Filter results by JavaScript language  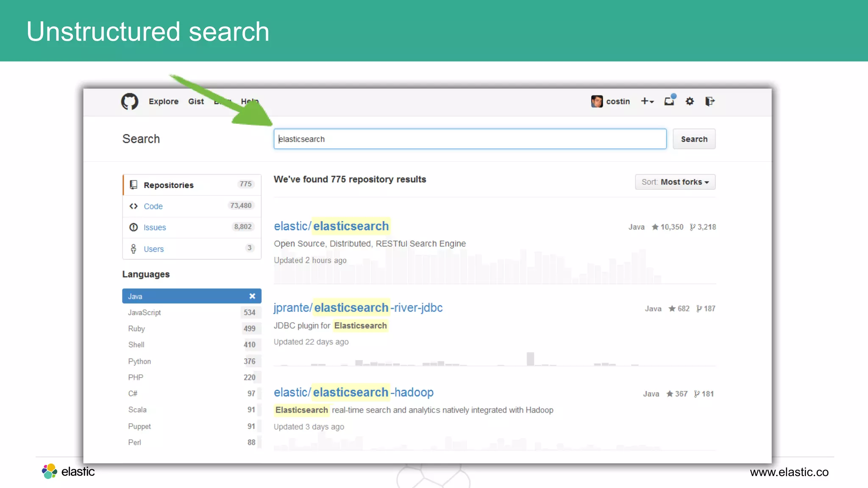coord(192,313)
